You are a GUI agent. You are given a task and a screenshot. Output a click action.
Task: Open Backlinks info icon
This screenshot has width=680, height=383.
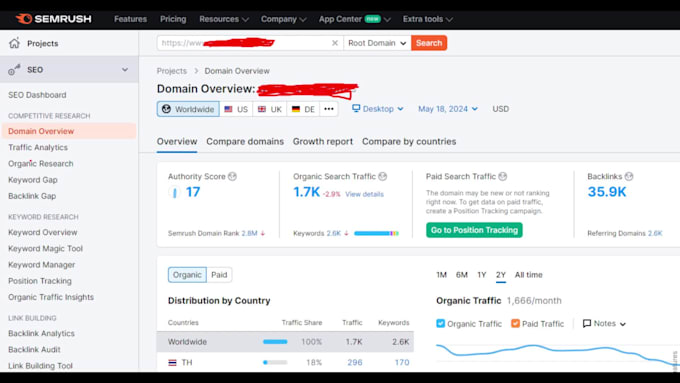point(629,177)
